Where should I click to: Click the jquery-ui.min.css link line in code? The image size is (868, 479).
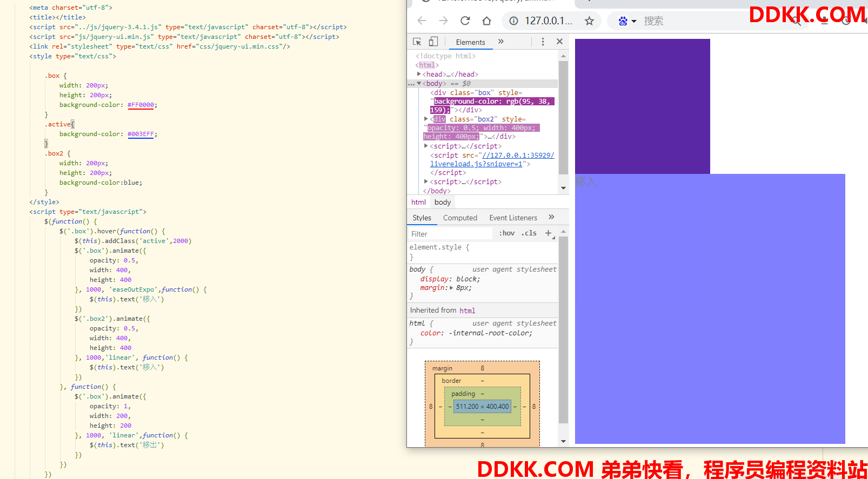[x=159, y=46]
